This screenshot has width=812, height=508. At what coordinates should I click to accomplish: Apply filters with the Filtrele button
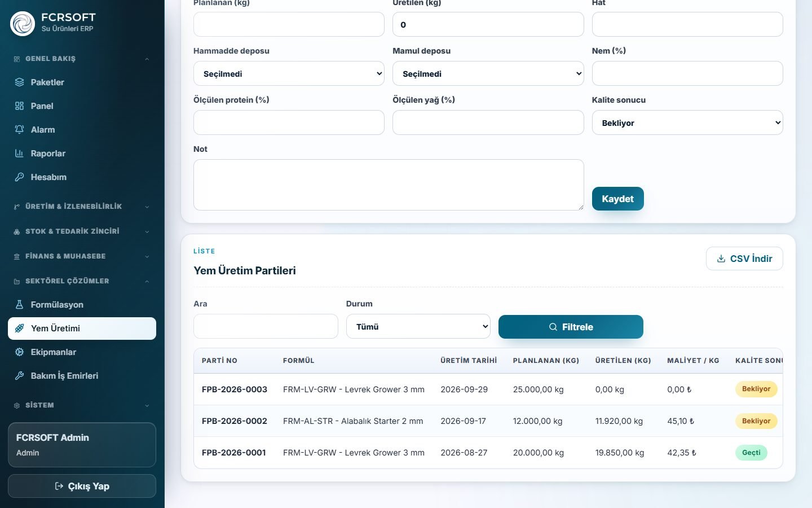(x=571, y=327)
